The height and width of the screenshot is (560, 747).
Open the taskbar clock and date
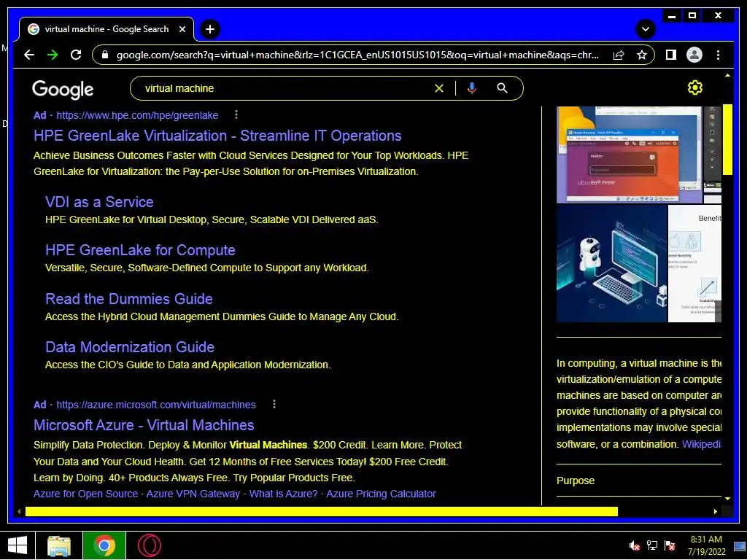pos(706,545)
